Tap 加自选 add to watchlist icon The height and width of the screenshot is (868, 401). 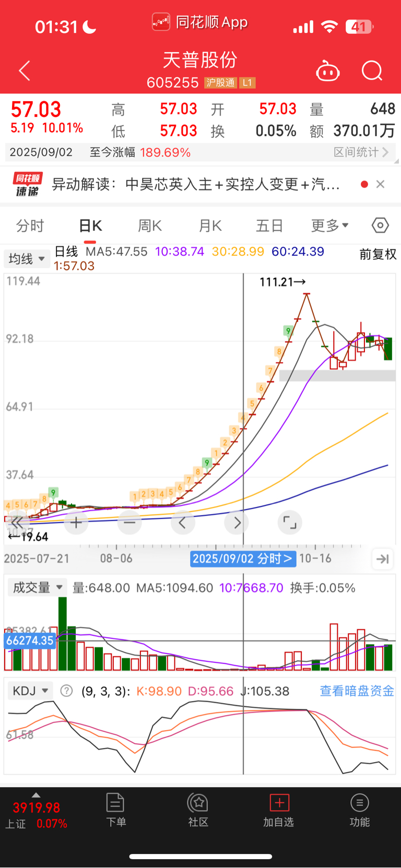pyautogui.click(x=279, y=810)
